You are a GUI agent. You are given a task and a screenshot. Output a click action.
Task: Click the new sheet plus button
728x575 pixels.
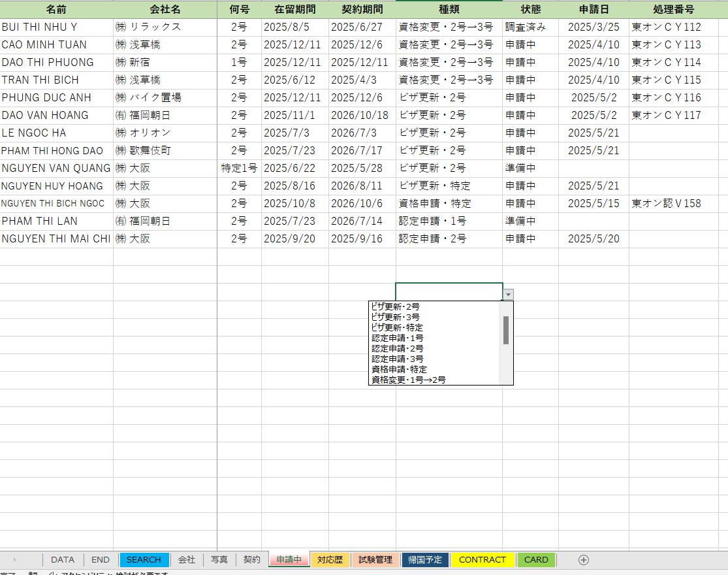(584, 559)
